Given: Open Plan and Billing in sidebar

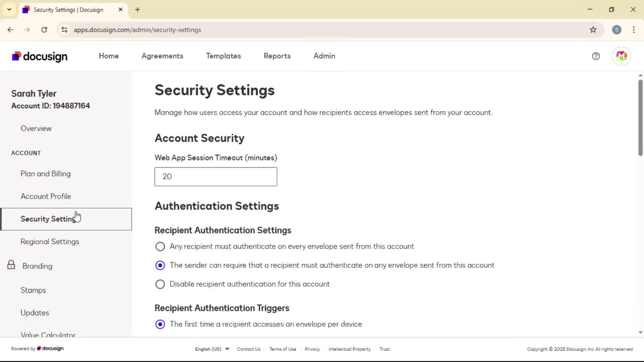Looking at the screenshot, I should [46, 174].
